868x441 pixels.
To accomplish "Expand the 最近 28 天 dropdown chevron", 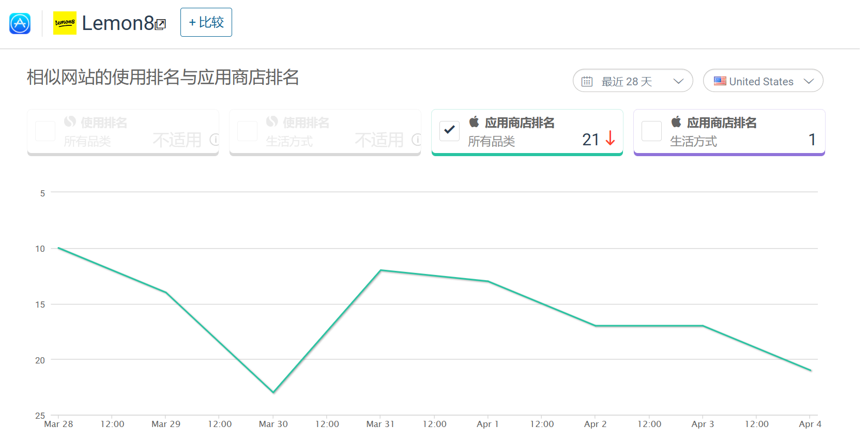I will [678, 81].
